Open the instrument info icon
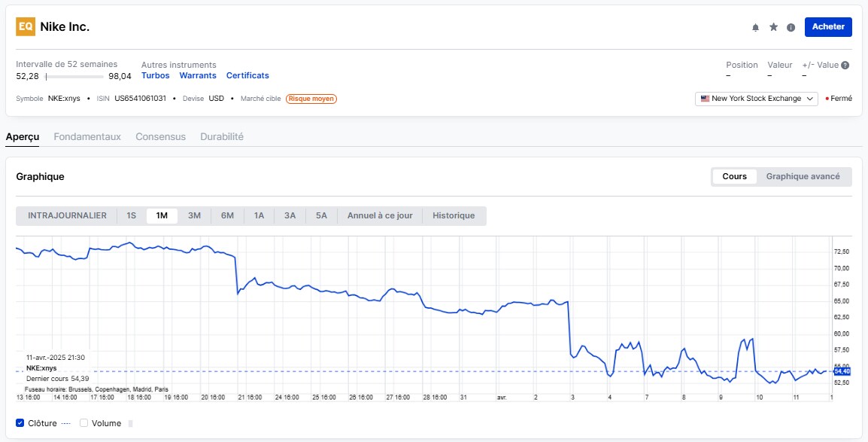The image size is (868, 442). pos(791,27)
